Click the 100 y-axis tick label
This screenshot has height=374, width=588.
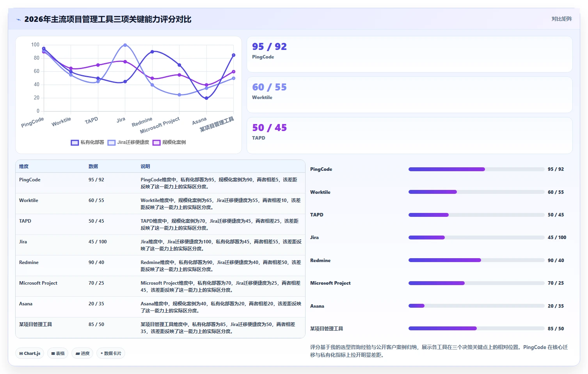(35, 45)
